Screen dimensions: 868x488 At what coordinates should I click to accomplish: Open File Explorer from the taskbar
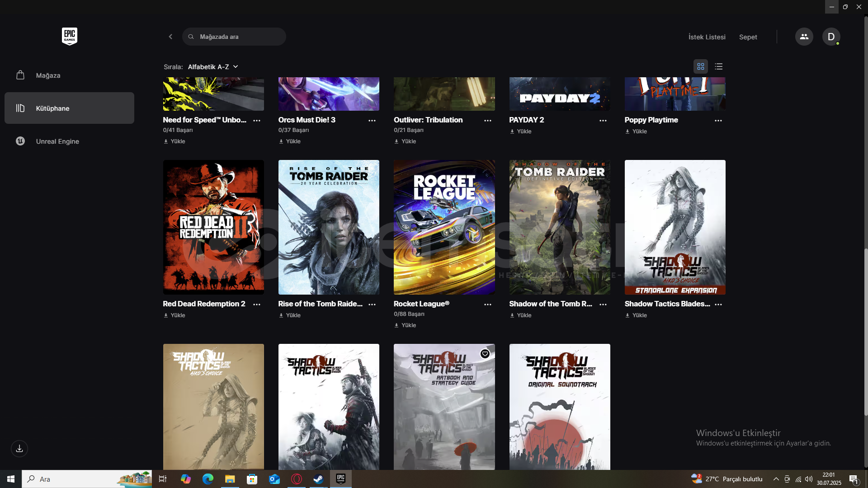pyautogui.click(x=230, y=479)
